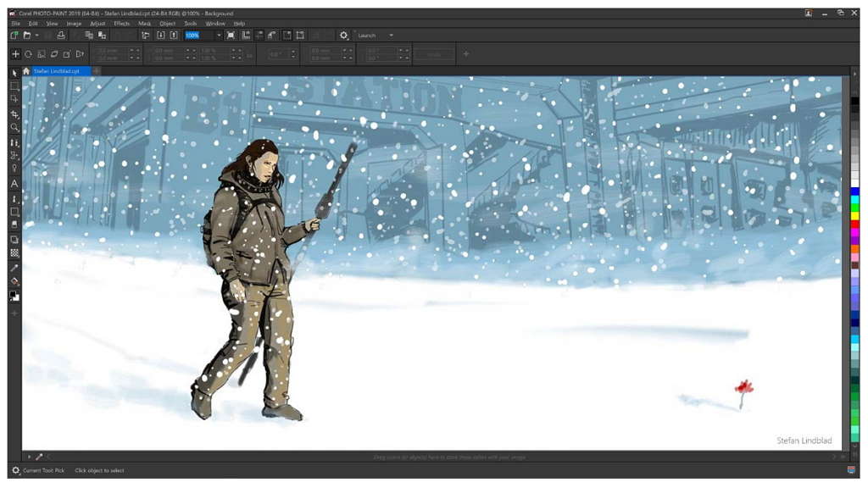The height and width of the screenshot is (488, 868).
Task: Open the zoom level dropdown arrow
Action: (x=219, y=36)
